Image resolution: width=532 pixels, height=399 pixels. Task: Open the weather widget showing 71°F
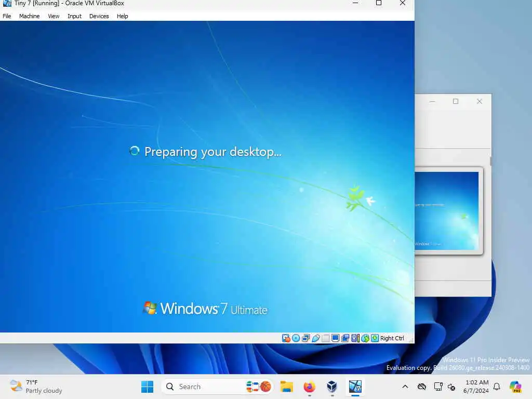pyautogui.click(x=36, y=387)
